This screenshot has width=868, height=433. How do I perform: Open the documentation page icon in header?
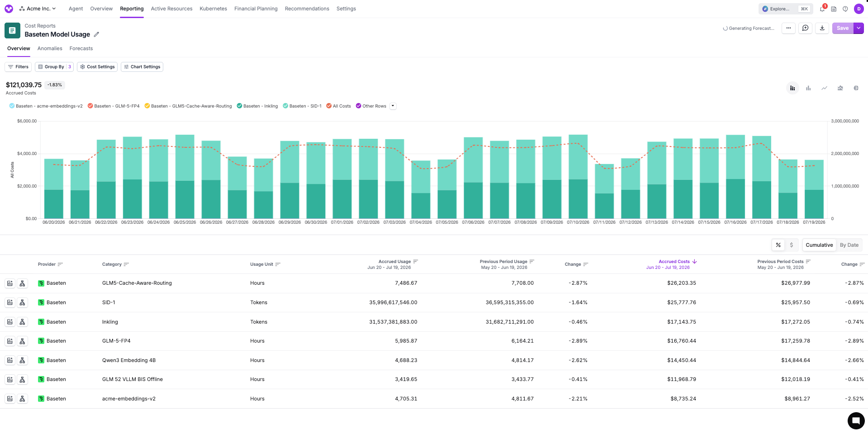834,9
